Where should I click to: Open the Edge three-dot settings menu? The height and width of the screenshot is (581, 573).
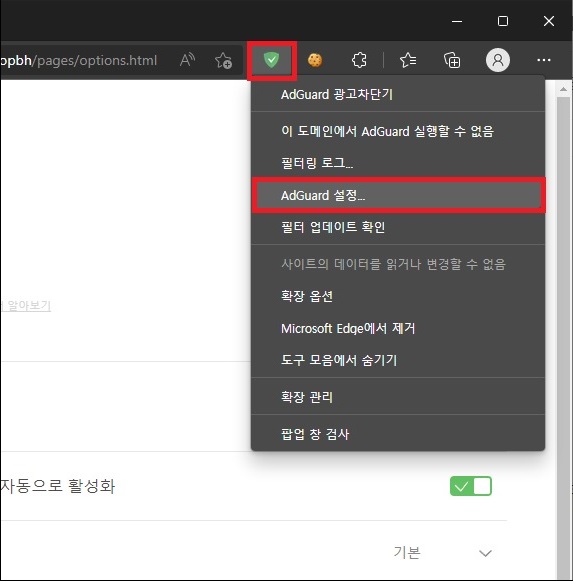point(544,60)
